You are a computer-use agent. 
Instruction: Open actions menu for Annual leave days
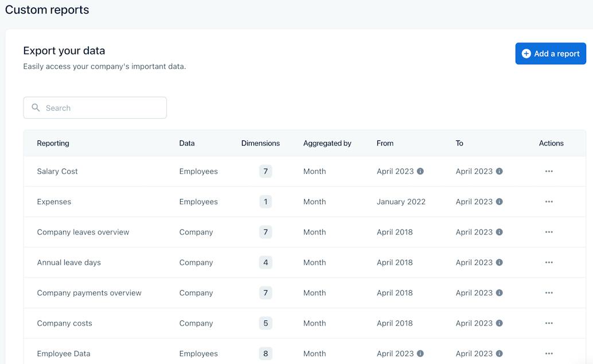coord(549,263)
